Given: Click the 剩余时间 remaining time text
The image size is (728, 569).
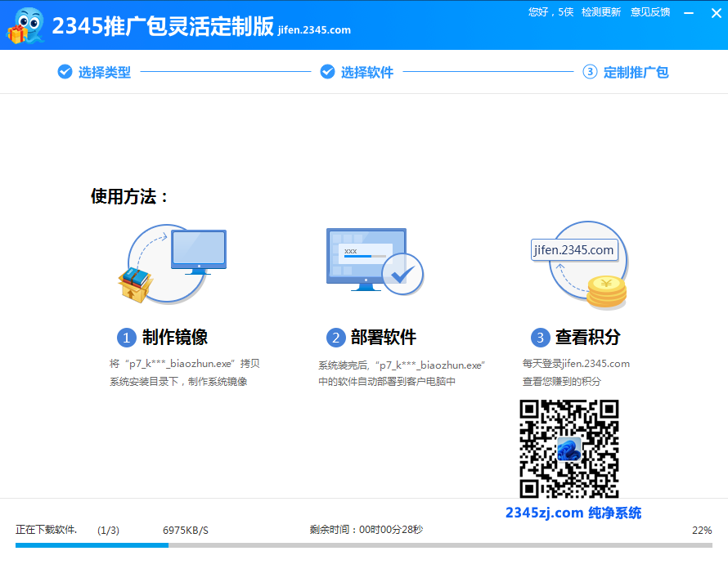Looking at the screenshot, I should click(366, 530).
